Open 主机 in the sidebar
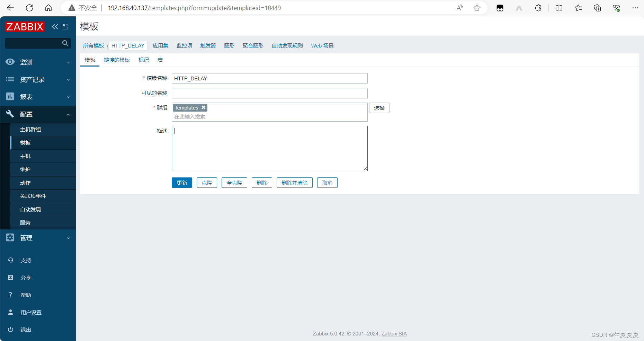The image size is (644, 341). [43, 156]
